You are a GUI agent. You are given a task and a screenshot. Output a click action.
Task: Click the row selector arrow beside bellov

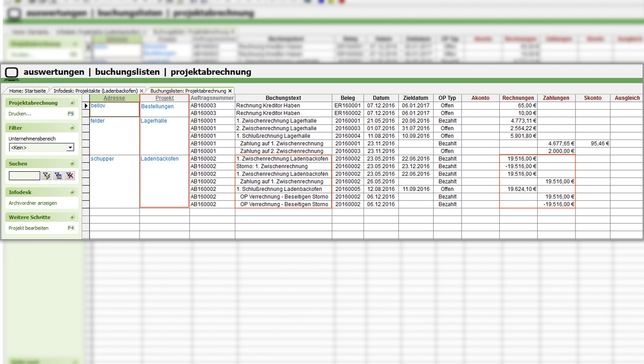[x=86, y=106]
